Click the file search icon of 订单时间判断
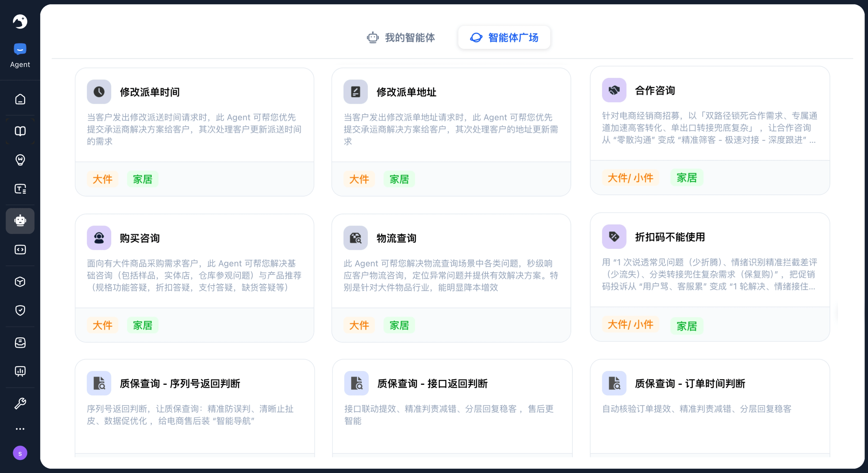The width and height of the screenshot is (868, 473). [614, 383]
